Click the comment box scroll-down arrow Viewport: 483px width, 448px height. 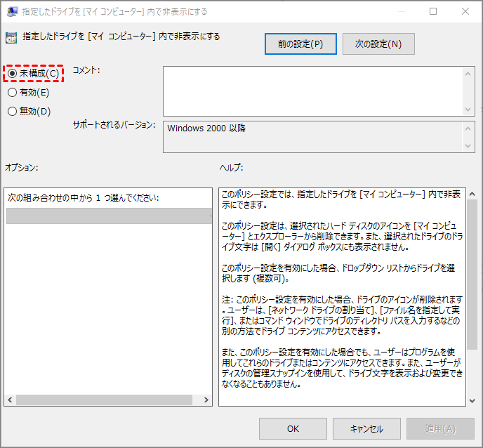[468, 110]
